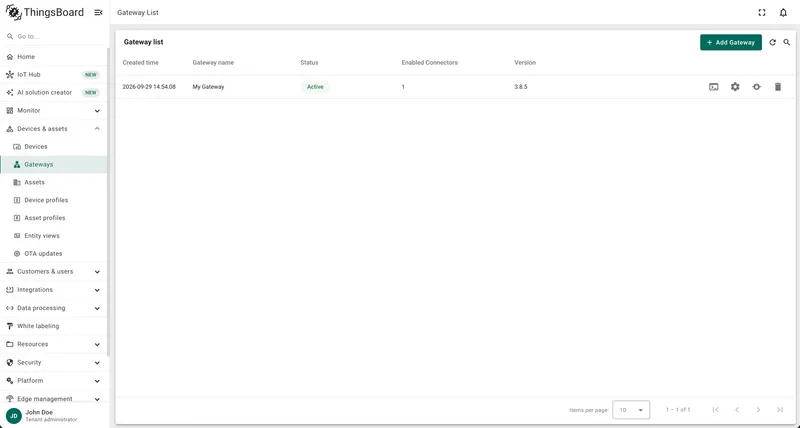800x428 pixels.
Task: Click the Device profiles icon
Action: click(x=17, y=200)
